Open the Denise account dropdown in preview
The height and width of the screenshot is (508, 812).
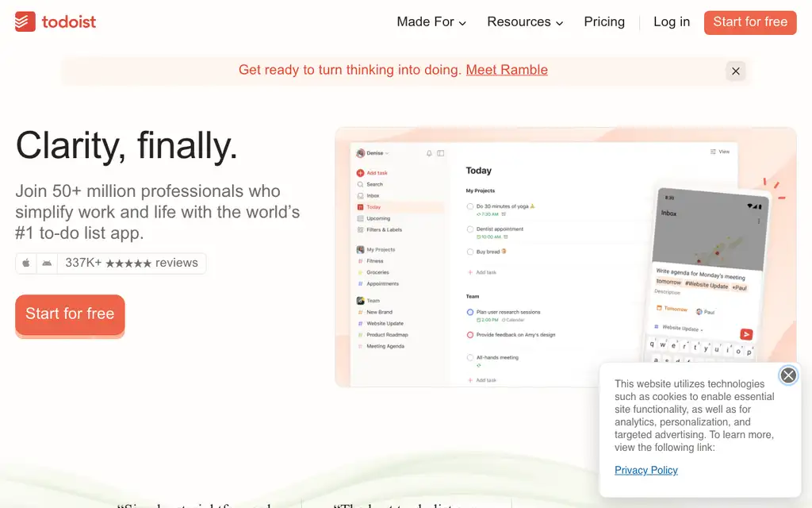tap(373, 153)
